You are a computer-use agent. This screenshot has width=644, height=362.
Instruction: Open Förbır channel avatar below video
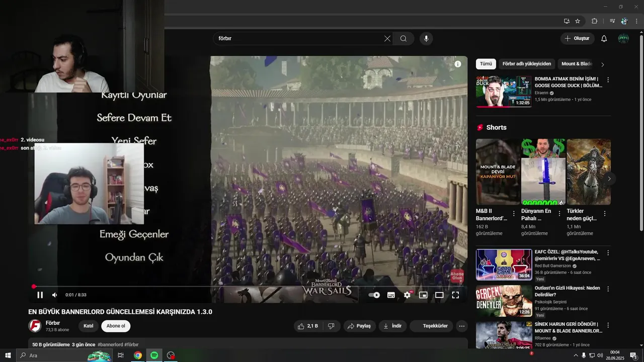coord(35,326)
